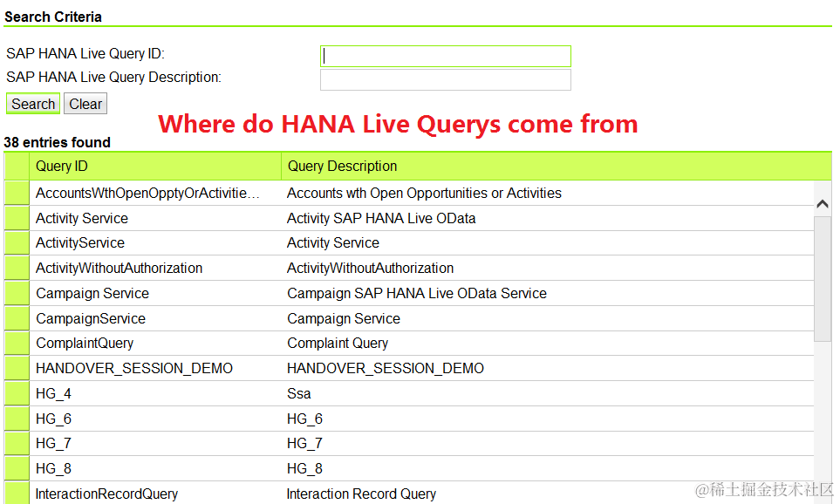Select row selector for HANDOVER_SESSION_DEMO row
This screenshot has height=504, width=840.
click(x=17, y=368)
